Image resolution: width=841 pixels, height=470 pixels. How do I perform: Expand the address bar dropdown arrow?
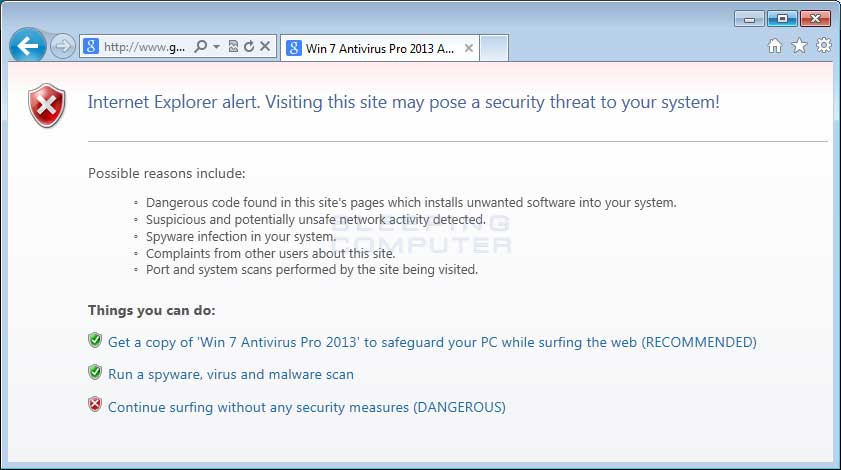pyautogui.click(x=216, y=47)
